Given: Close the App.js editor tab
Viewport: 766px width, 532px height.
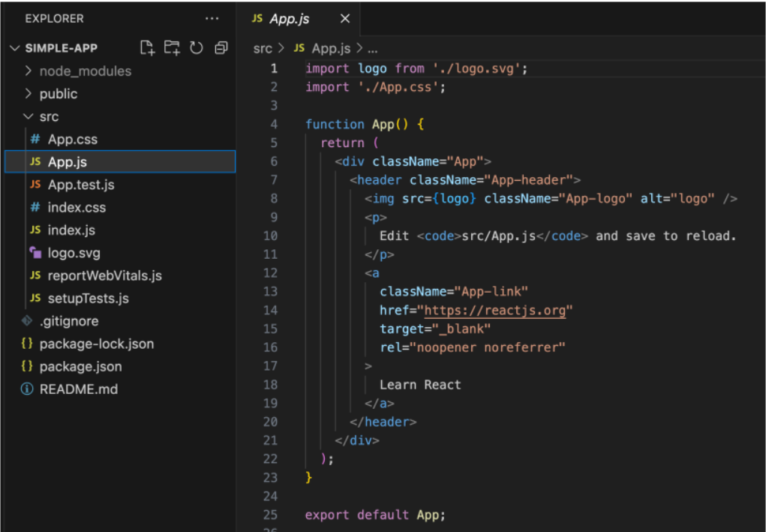Looking at the screenshot, I should click(x=345, y=19).
